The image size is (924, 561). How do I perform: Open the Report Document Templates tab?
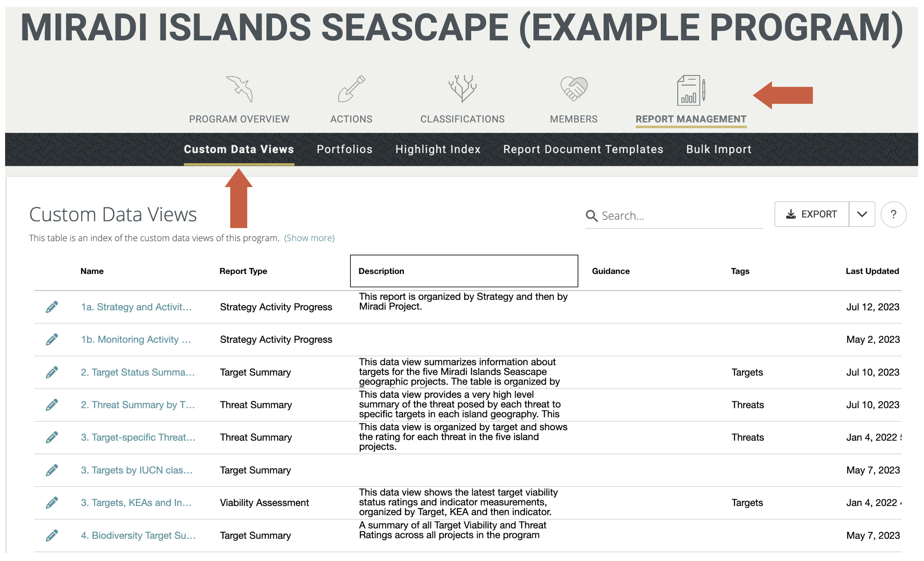[x=583, y=149]
